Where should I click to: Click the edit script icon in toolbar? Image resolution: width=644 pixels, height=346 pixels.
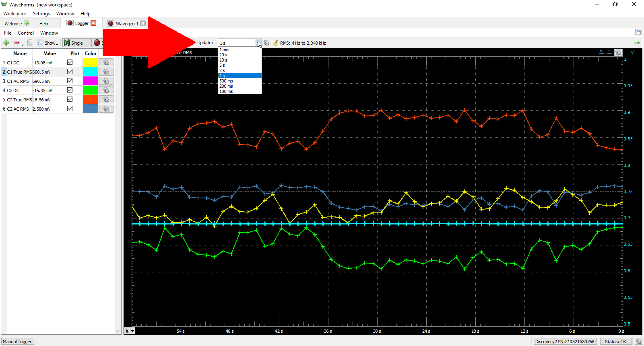tap(30, 43)
